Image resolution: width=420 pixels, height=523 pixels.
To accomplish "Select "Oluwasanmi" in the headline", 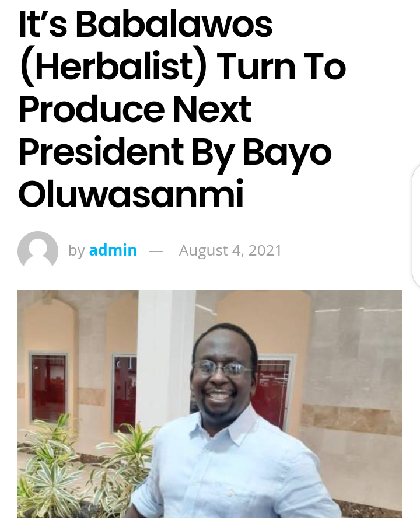I will pos(131,194).
